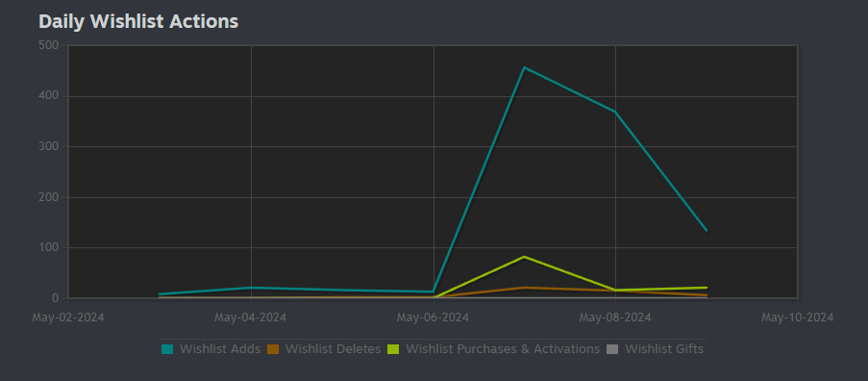Click the May-08-2024 axis label
Screen dimensions: 868x381
(615, 317)
